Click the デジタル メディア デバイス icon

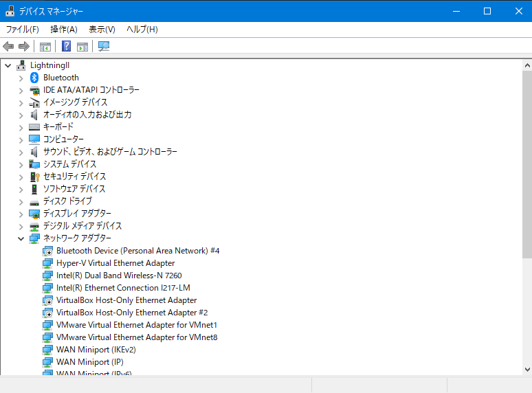[x=34, y=227]
